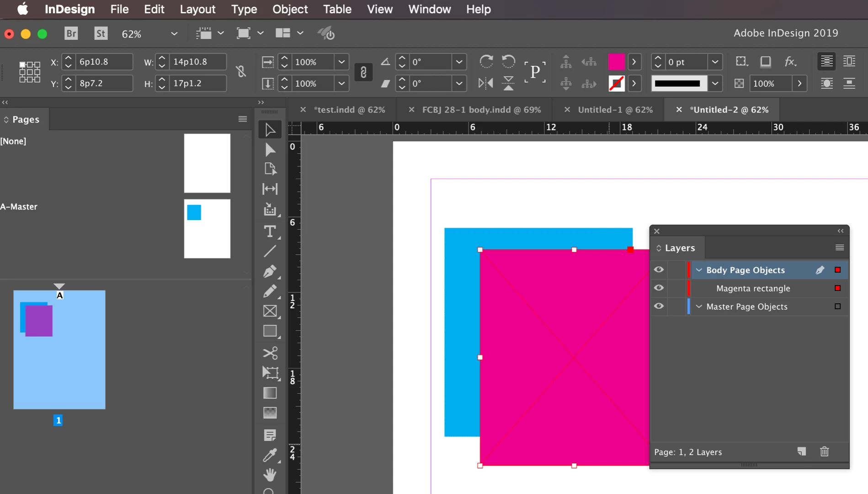Select the Selection tool arrow

(270, 130)
